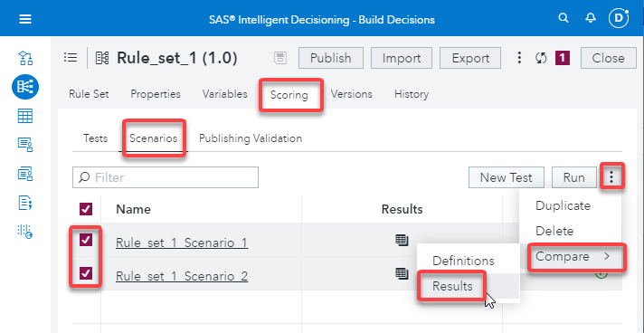The height and width of the screenshot is (333, 644).
Task: Click the rule set icon beside Rule_set_1 title
Action: (102, 58)
